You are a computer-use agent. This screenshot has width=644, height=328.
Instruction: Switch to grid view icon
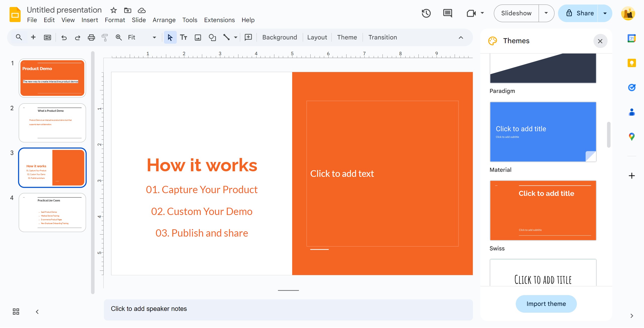click(x=16, y=312)
